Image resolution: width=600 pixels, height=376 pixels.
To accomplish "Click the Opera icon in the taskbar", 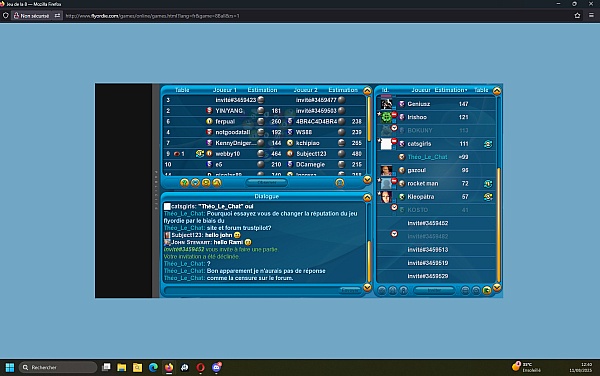I will coord(201,367).
